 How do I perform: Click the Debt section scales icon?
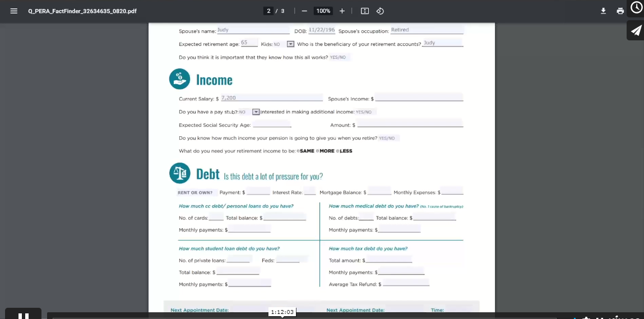pos(179,173)
